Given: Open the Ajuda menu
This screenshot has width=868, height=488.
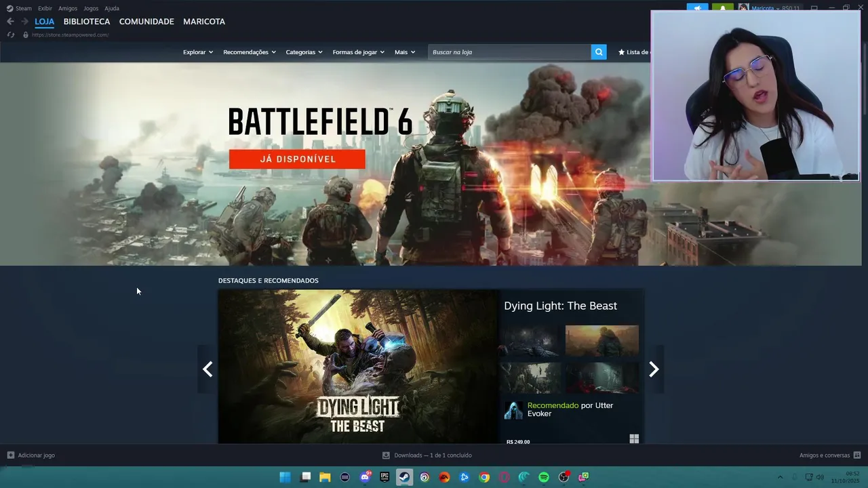Looking at the screenshot, I should tap(112, 8).
